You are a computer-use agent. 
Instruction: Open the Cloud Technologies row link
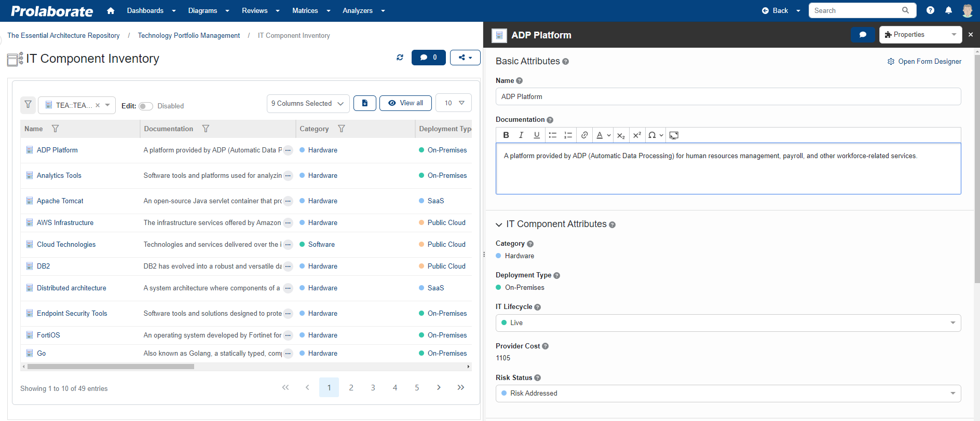[x=66, y=245]
